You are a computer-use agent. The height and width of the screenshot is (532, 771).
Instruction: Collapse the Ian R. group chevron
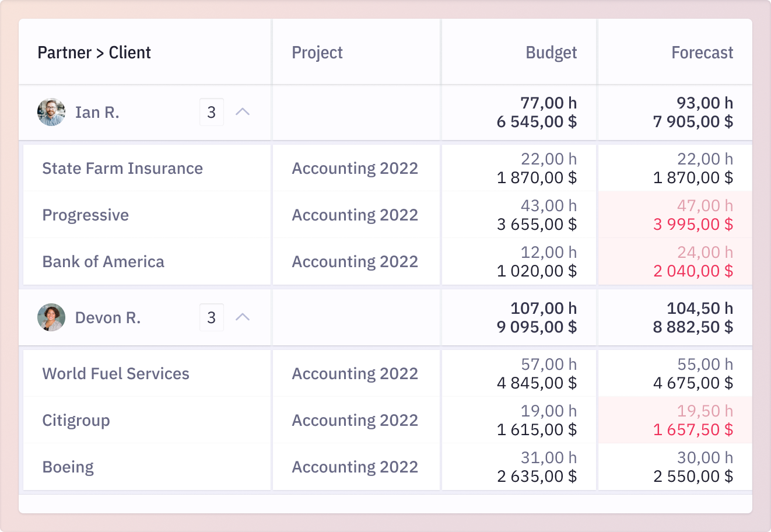[243, 112]
